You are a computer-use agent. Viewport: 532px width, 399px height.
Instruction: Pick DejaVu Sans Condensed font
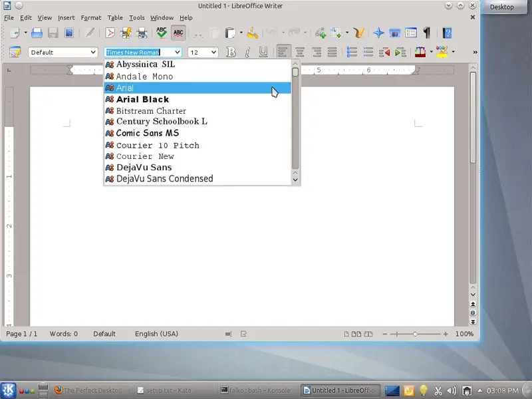pos(198,179)
